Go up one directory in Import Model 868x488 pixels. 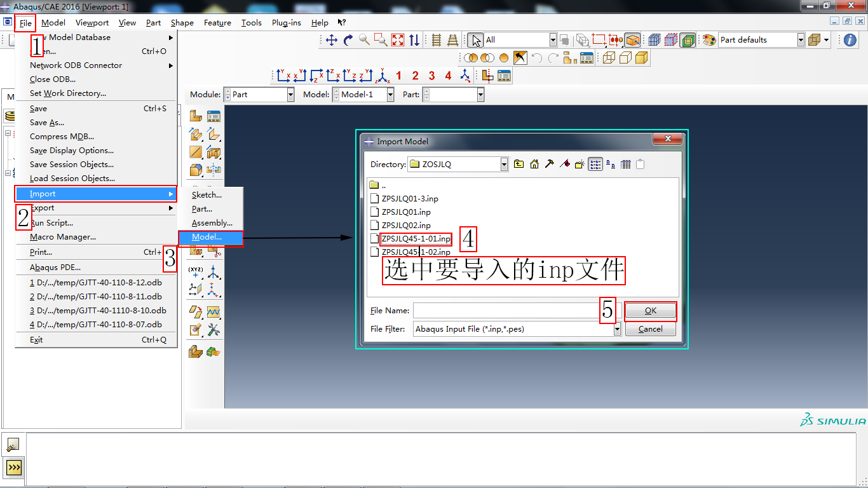[x=519, y=164]
